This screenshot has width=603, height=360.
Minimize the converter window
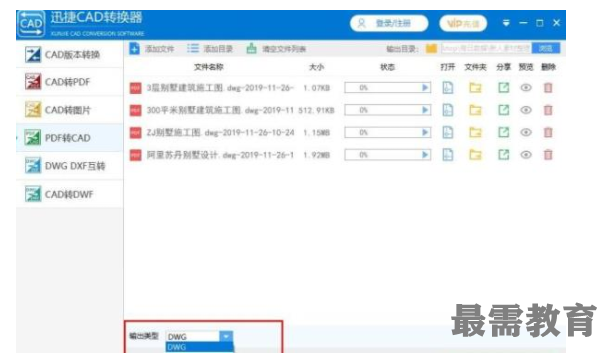point(523,23)
